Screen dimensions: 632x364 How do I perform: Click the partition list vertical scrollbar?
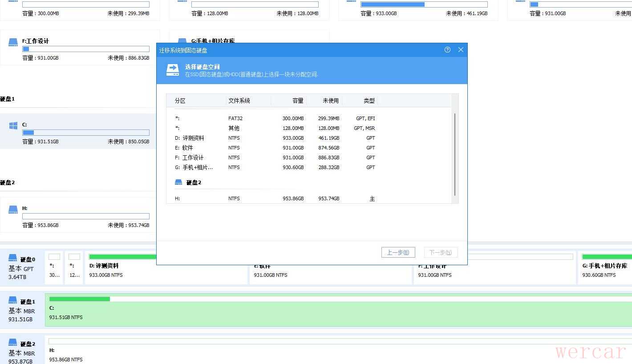point(454,154)
